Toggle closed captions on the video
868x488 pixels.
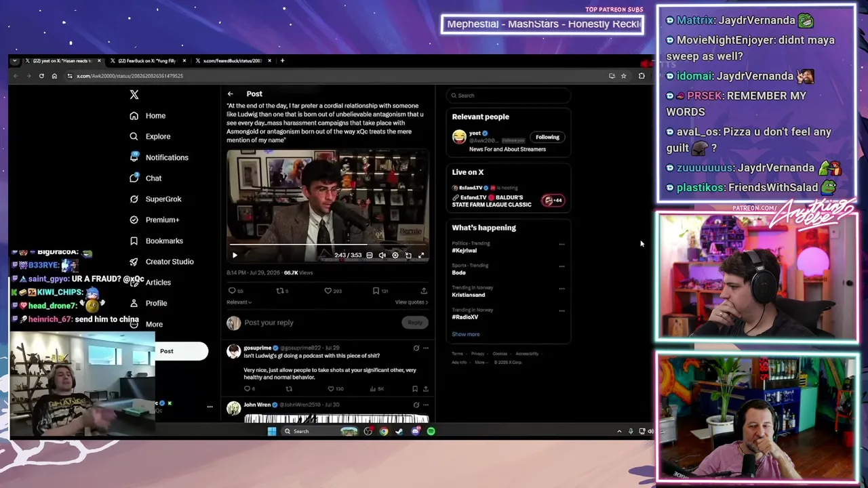370,256
